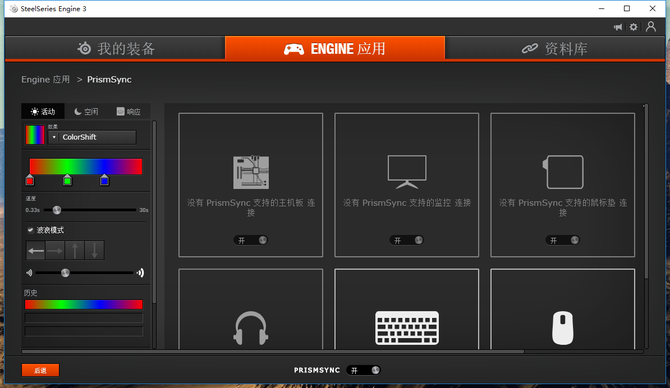Click the motherboard device icon

point(251,172)
